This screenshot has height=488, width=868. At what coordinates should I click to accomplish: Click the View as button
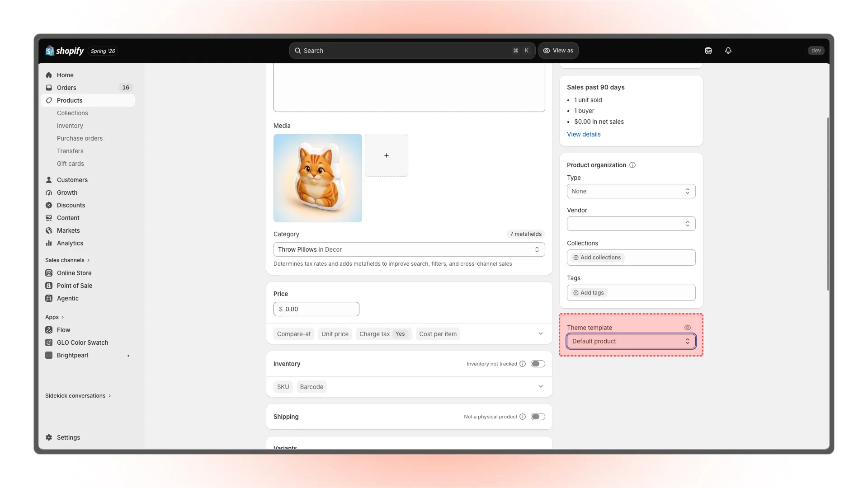tap(558, 51)
